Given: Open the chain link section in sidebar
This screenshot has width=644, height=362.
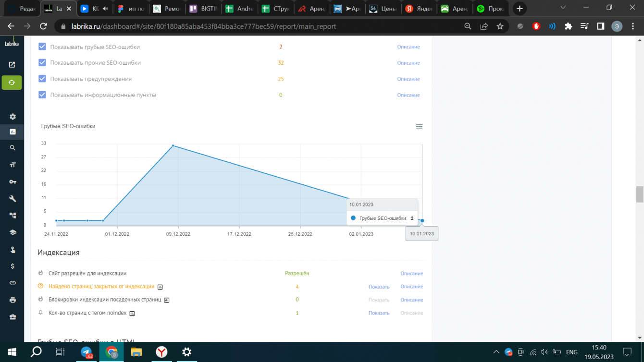Looking at the screenshot, I should tap(12, 283).
